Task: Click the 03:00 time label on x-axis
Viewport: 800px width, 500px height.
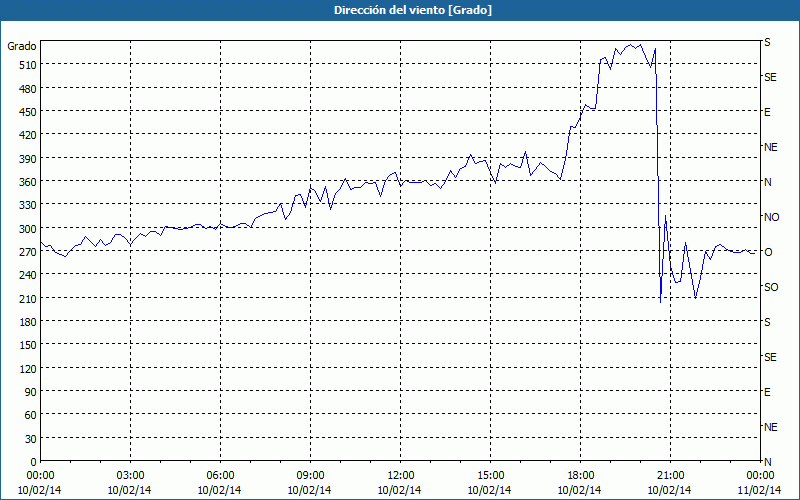Action: [x=130, y=476]
